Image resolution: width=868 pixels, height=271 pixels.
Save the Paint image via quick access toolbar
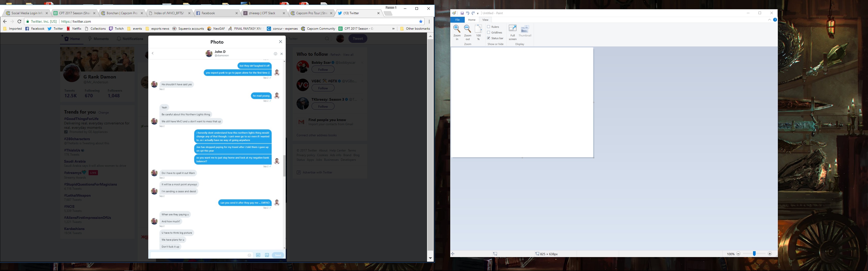click(462, 13)
